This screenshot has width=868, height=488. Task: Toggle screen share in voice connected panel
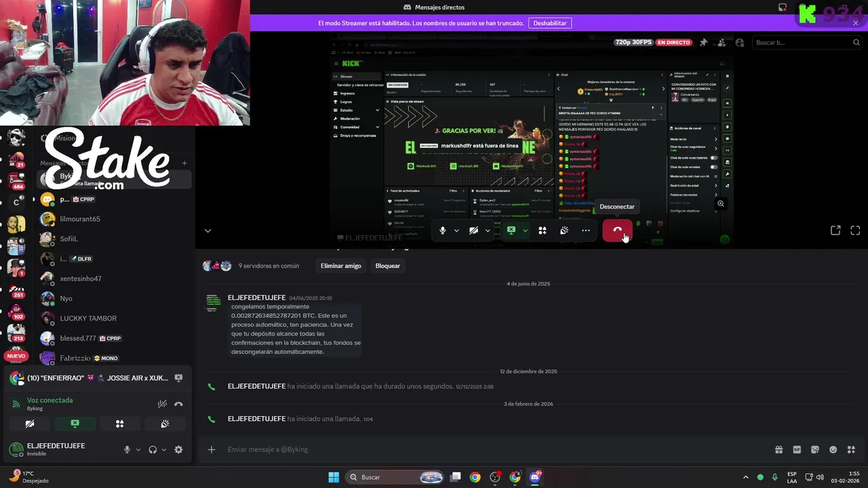(x=75, y=424)
